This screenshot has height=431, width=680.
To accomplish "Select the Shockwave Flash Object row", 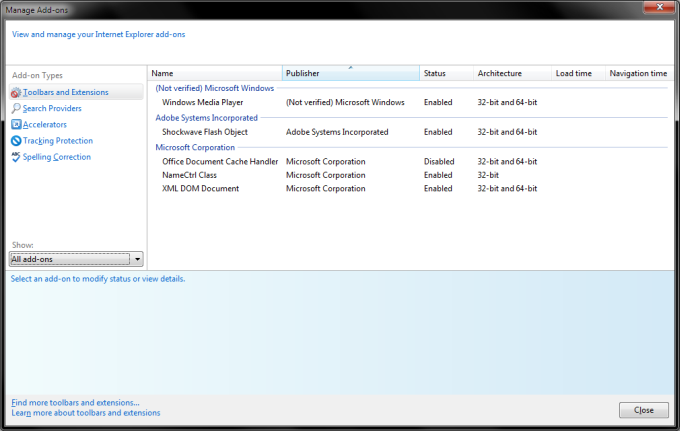I will [x=204, y=132].
